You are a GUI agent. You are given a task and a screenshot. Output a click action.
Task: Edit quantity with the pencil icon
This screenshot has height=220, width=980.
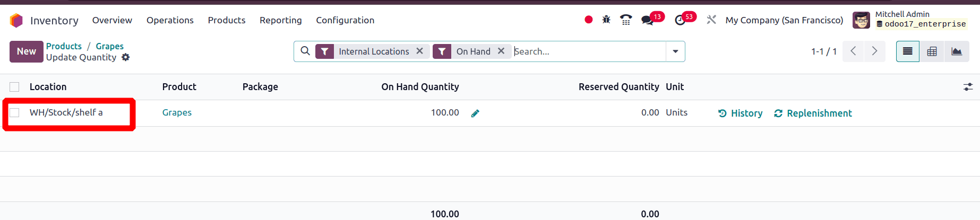coord(475,113)
